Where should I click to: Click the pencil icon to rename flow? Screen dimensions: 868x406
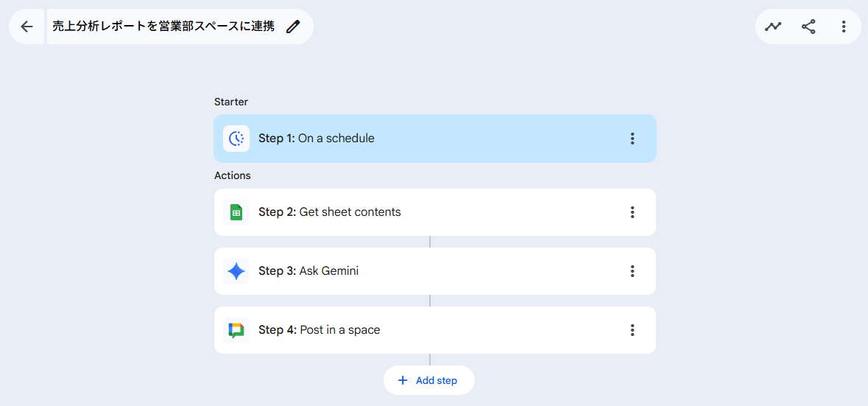[293, 27]
